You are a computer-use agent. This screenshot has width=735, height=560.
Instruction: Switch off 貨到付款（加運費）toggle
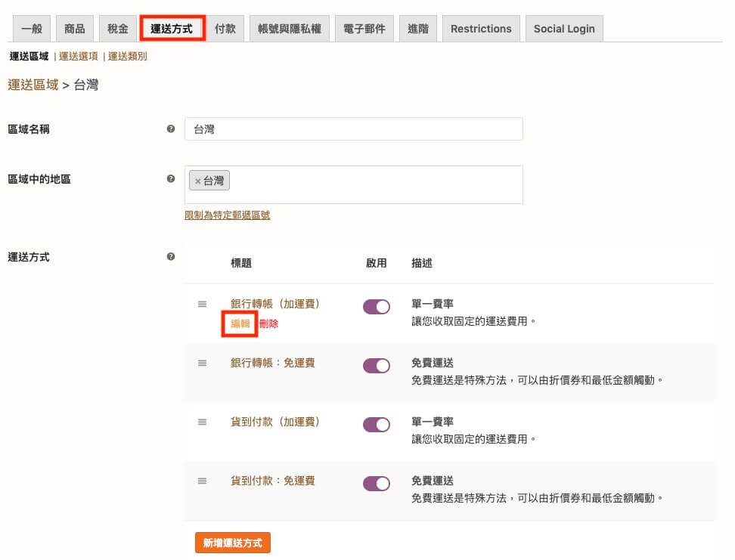click(x=377, y=425)
